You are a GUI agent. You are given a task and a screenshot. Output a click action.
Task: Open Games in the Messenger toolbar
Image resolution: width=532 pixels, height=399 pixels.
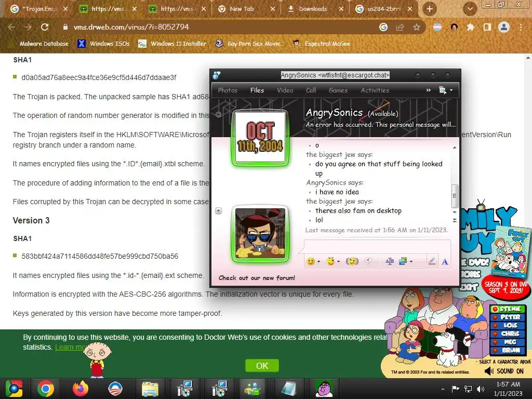(338, 90)
